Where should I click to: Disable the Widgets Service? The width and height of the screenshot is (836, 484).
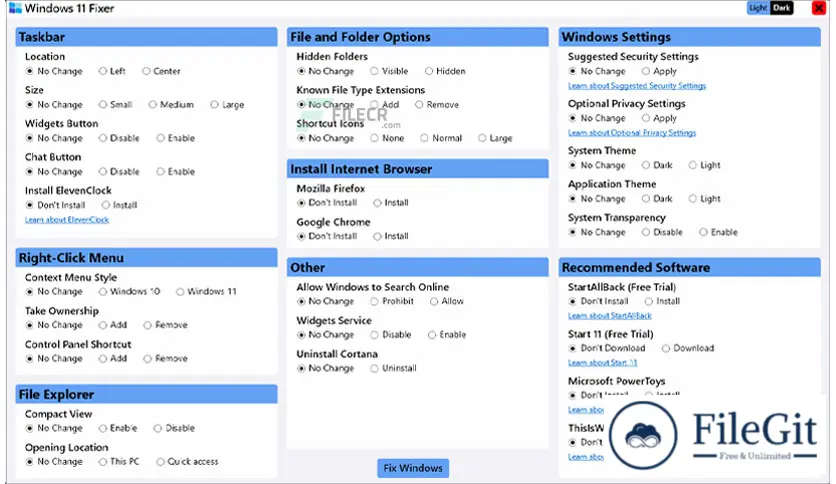[391, 335]
